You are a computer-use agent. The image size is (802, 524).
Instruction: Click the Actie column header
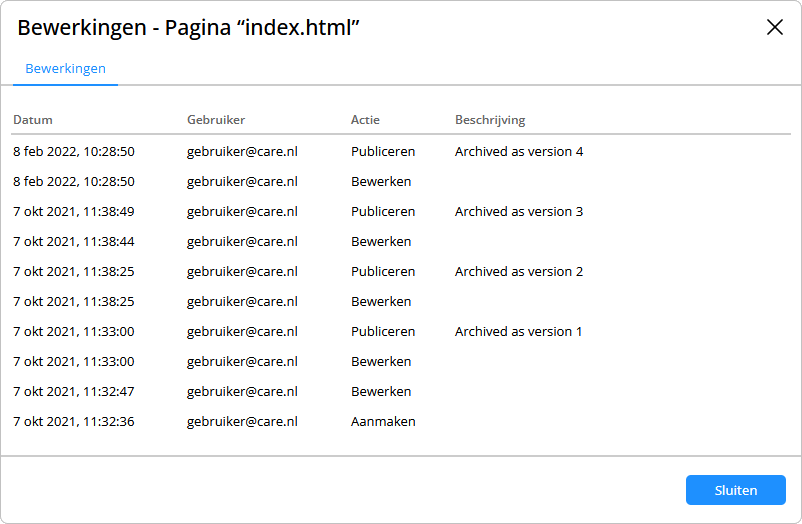(x=365, y=120)
